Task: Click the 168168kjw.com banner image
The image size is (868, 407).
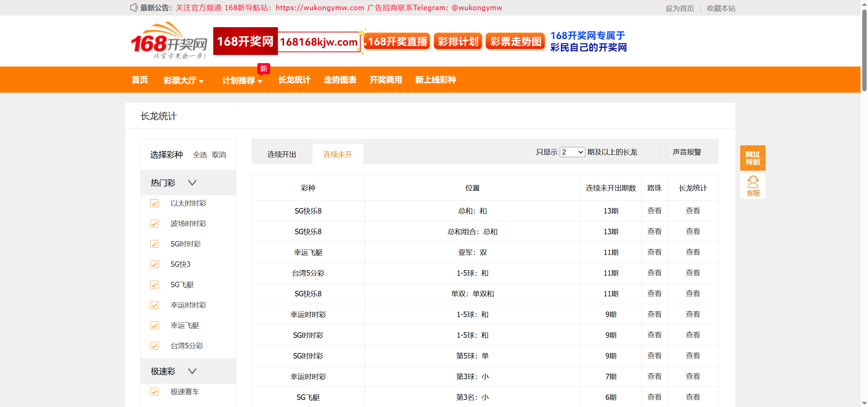Action: pos(319,42)
